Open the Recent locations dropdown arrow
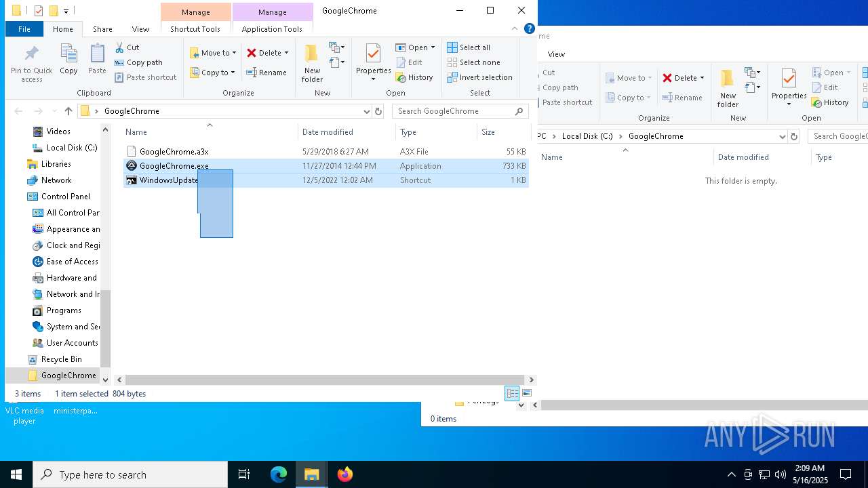The width and height of the screenshot is (868, 488). click(53, 111)
